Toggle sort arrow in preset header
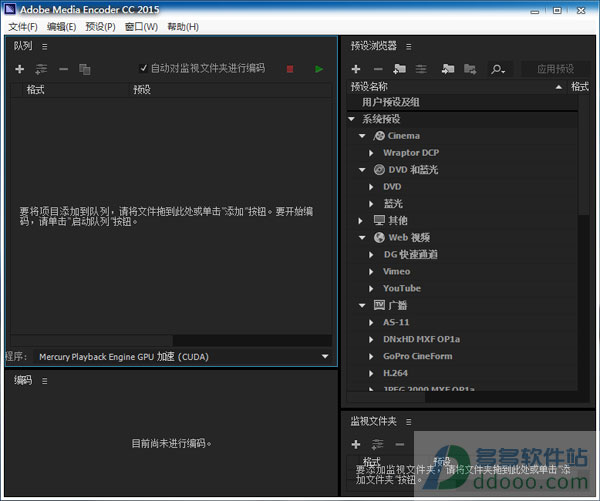The height and width of the screenshot is (501, 600). click(x=559, y=87)
